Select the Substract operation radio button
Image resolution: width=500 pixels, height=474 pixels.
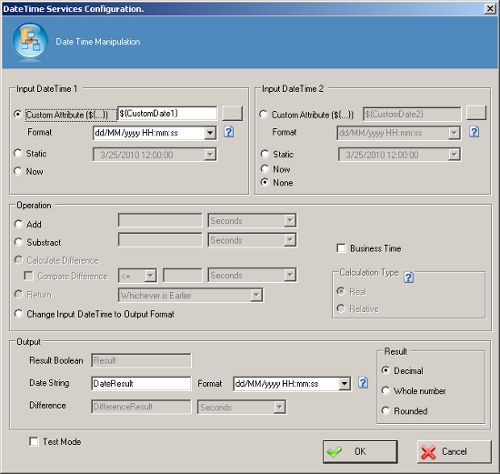(x=18, y=242)
